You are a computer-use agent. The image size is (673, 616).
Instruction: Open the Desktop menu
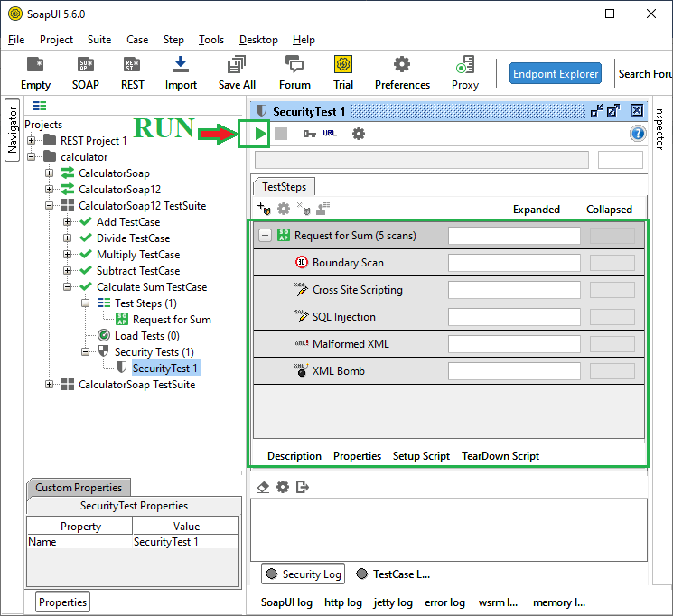tap(258, 40)
